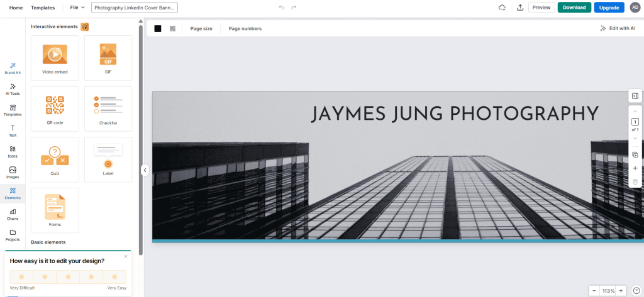The image size is (644, 297).
Task: Toggle the right side panel icon
Action: 635,96
